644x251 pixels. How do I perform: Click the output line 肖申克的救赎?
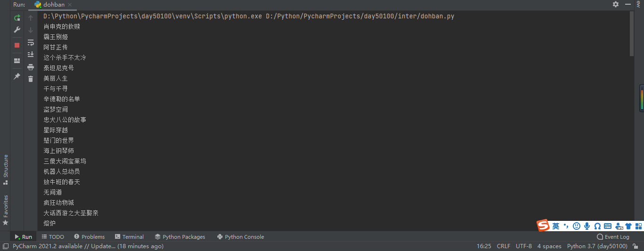tap(62, 26)
